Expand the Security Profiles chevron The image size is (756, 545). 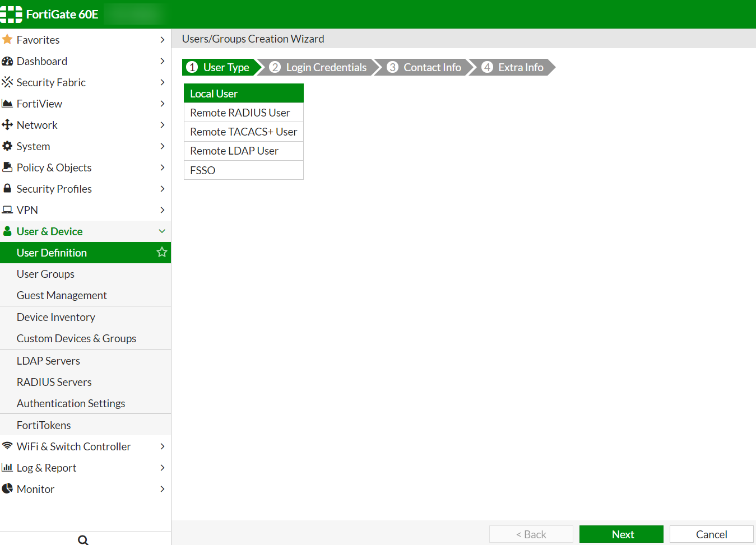(x=163, y=189)
